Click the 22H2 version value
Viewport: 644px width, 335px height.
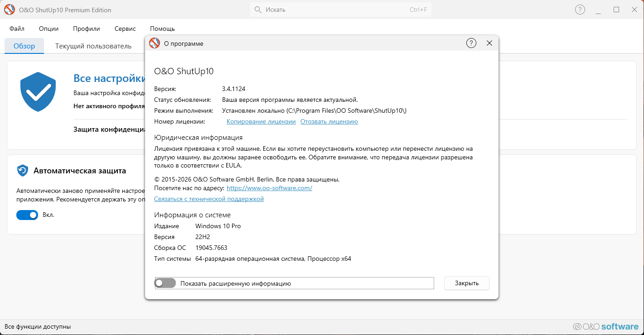coord(203,237)
